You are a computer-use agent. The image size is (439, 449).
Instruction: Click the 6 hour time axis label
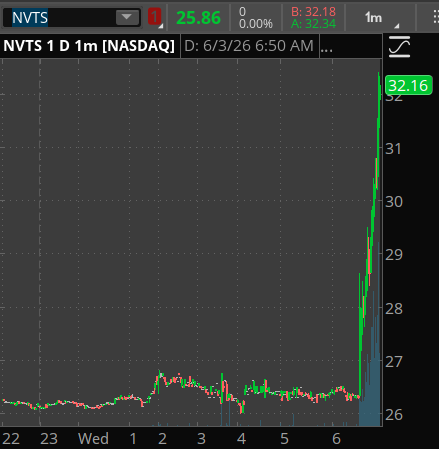point(336,439)
